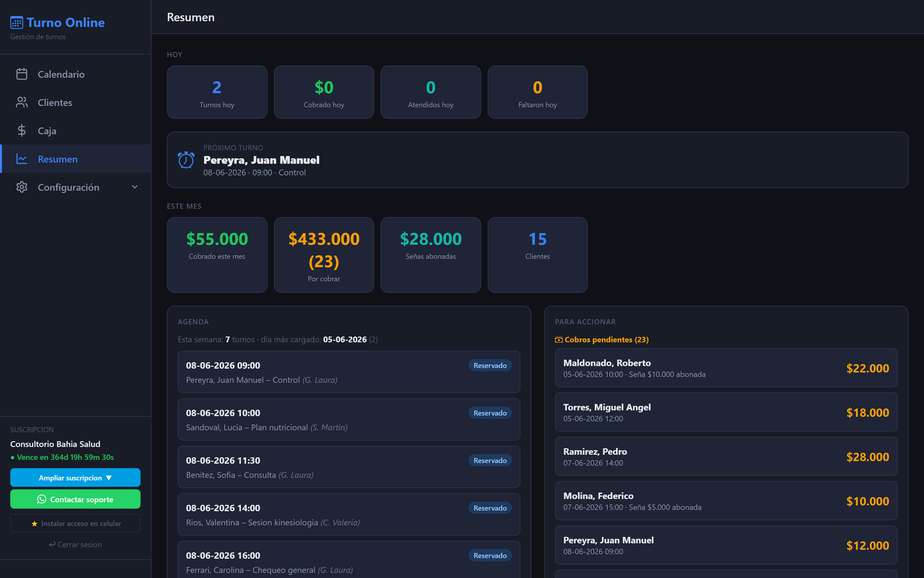This screenshot has width=924, height=578.
Task: Go to the Clientes section
Action: tap(76, 102)
